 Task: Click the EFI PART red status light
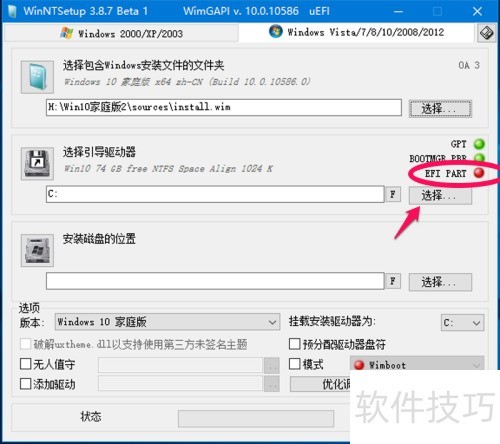tap(479, 173)
